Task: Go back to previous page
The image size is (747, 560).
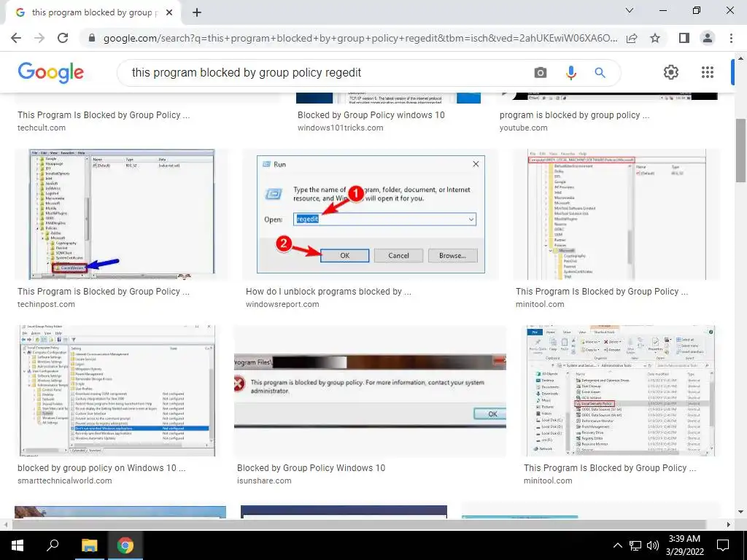Action: tap(16, 38)
